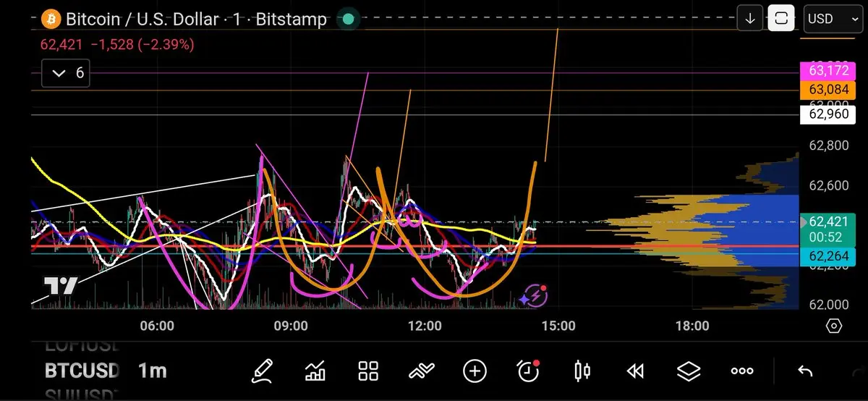868x401 pixels.
Task: Open the price scale settings hexagon icon
Action: coord(834,326)
